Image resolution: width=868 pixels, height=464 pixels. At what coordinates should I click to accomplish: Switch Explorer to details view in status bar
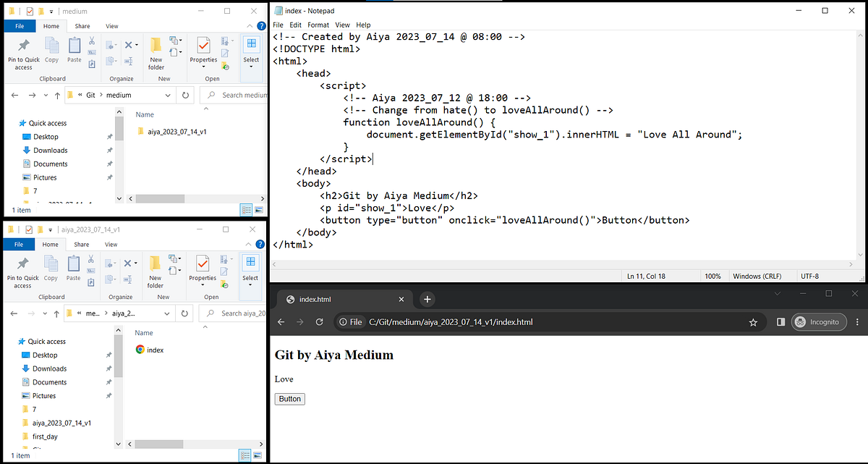244,209
